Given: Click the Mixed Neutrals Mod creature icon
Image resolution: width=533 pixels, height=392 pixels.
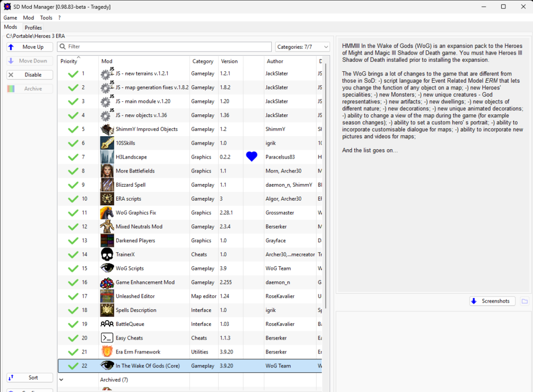Looking at the screenshot, I should 107,227.
